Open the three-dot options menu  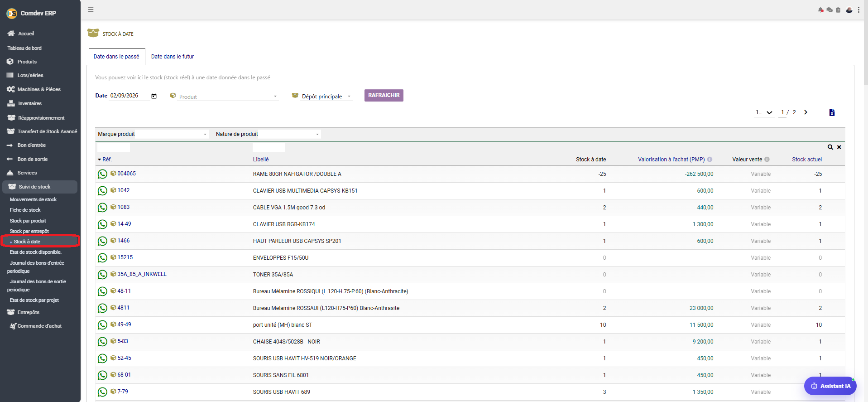858,10
